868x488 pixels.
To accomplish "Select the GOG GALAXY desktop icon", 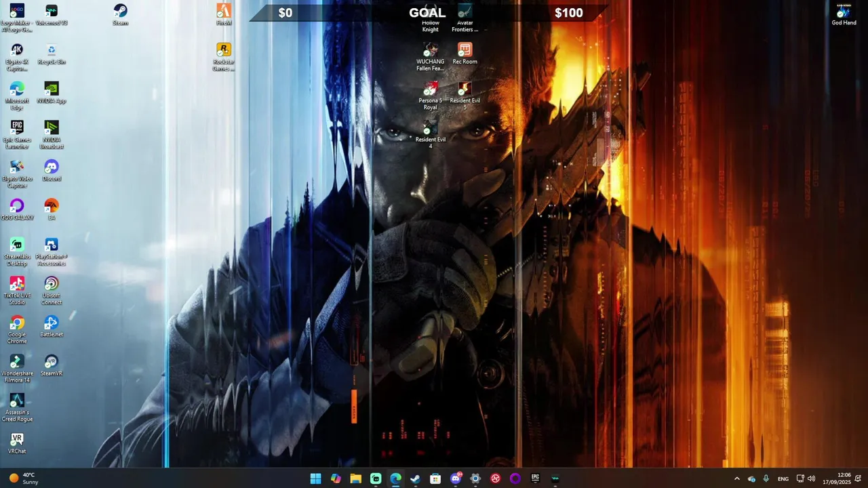I will (17, 209).
